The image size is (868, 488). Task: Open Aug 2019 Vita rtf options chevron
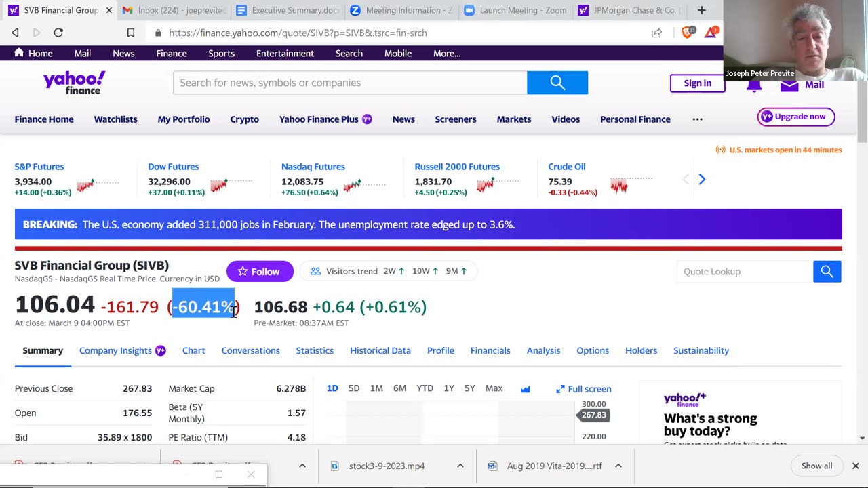618,466
